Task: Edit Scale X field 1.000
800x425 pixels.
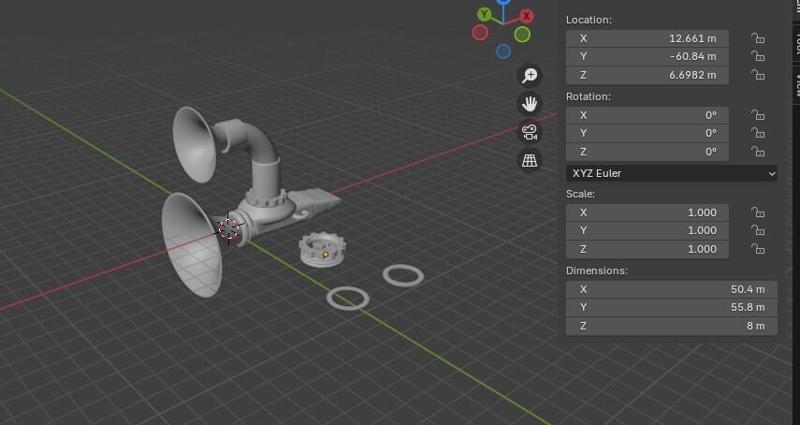Action: 647,212
